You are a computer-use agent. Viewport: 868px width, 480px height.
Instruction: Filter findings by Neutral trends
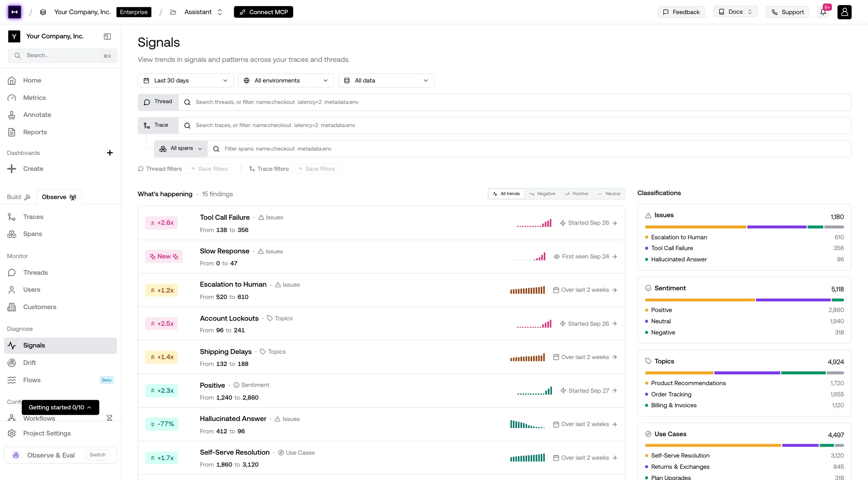point(609,194)
